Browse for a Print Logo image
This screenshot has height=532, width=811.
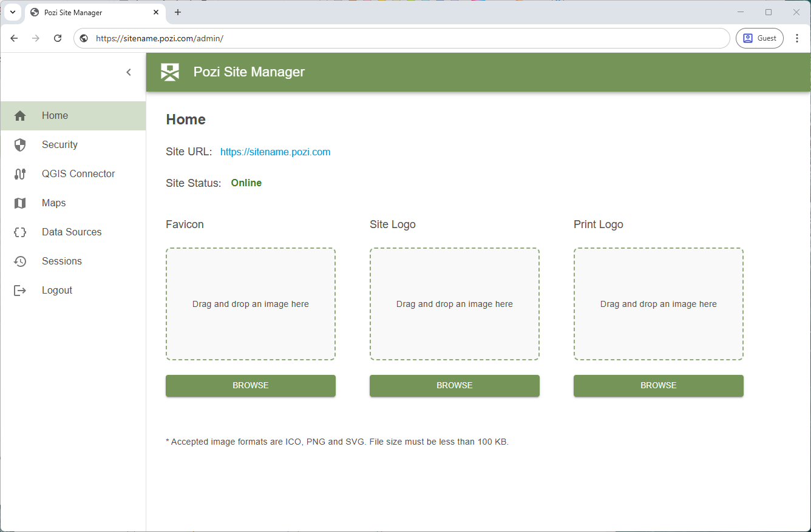click(658, 385)
